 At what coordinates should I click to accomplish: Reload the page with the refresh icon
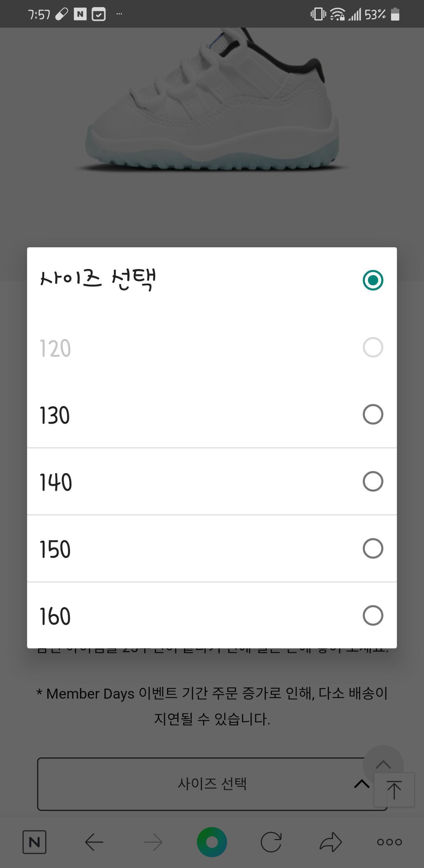click(271, 842)
